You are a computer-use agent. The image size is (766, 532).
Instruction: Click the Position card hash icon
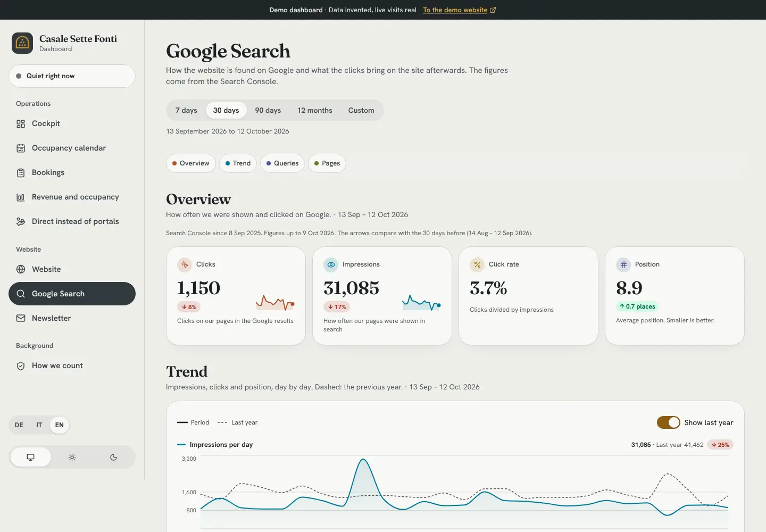(623, 264)
